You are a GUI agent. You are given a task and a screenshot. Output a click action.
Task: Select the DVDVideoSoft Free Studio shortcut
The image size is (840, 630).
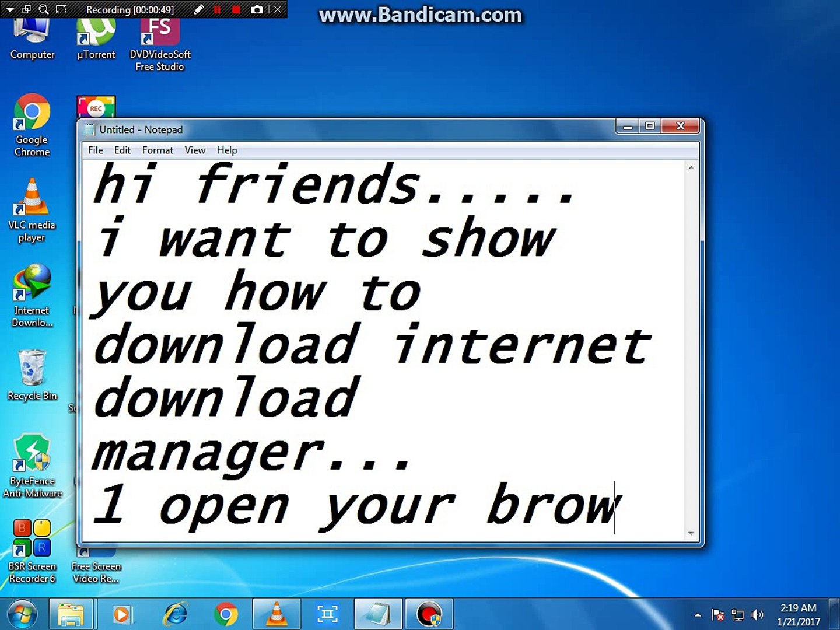160,45
